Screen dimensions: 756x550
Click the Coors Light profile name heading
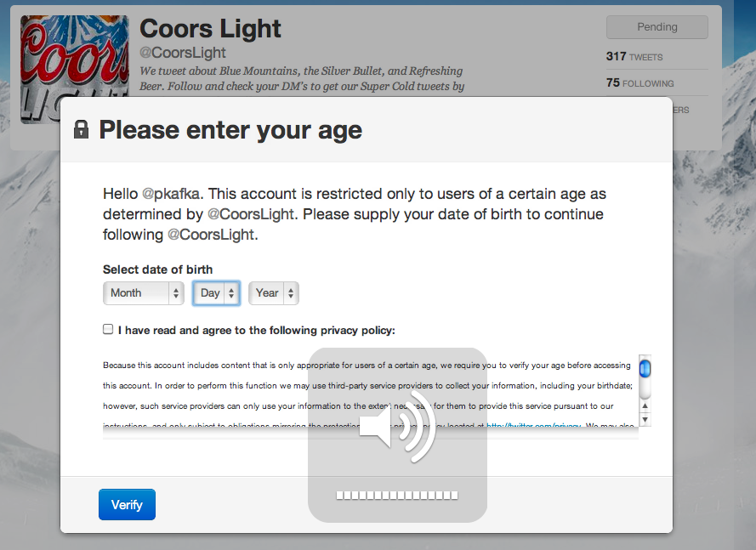[210, 28]
